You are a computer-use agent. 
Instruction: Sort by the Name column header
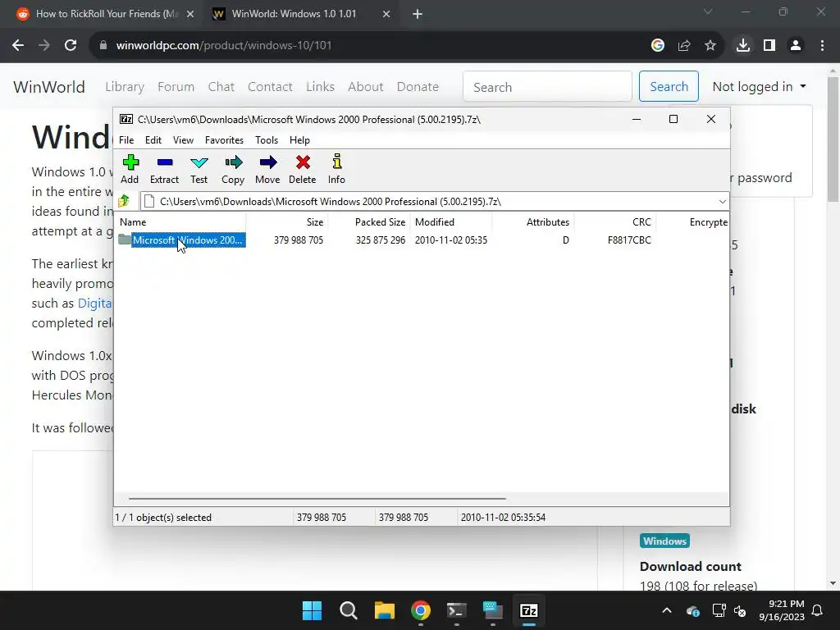tap(181, 221)
